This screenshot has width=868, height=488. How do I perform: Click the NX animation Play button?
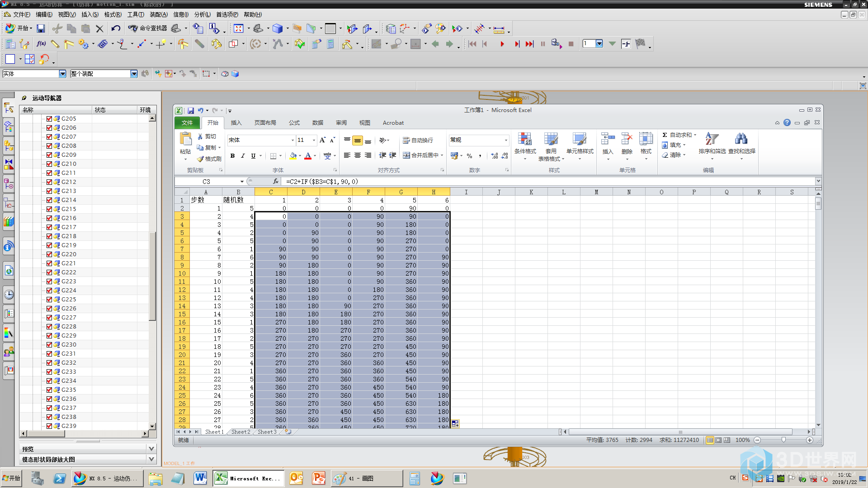pyautogui.click(x=502, y=44)
